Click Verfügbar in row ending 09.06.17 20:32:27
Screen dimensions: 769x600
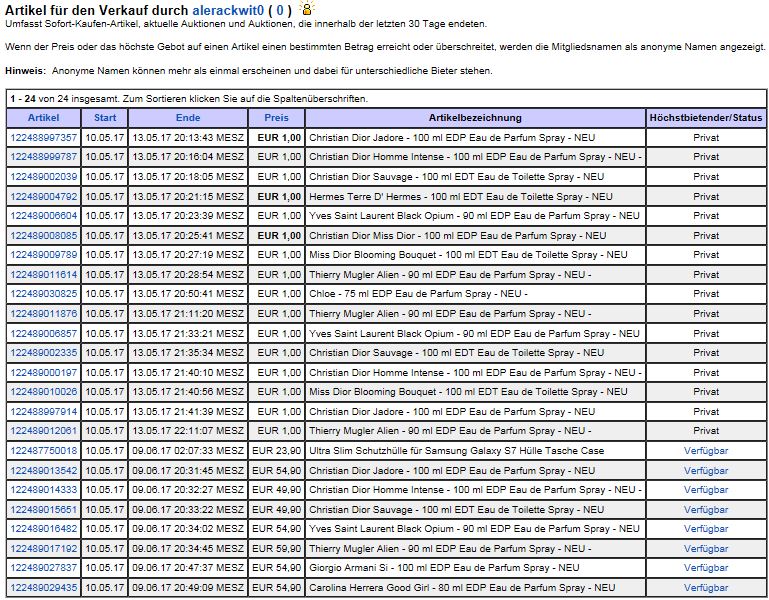pos(706,490)
